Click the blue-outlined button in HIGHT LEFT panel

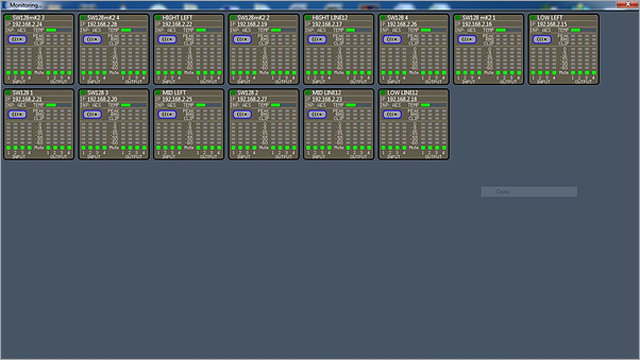coord(167,39)
